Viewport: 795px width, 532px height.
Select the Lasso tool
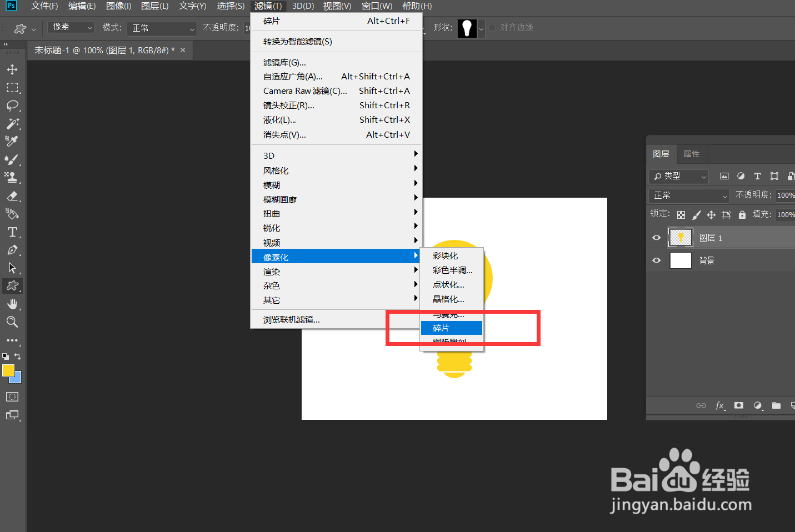[x=12, y=106]
